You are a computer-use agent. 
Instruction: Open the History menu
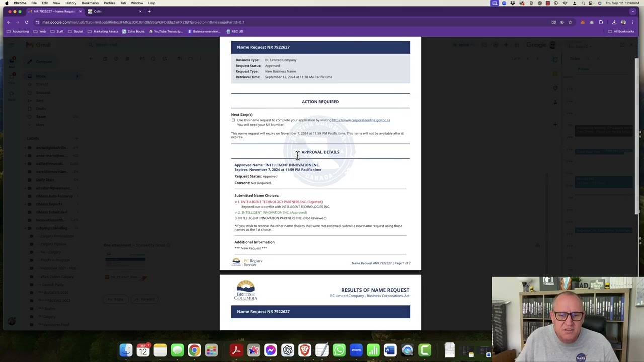pos(71,3)
